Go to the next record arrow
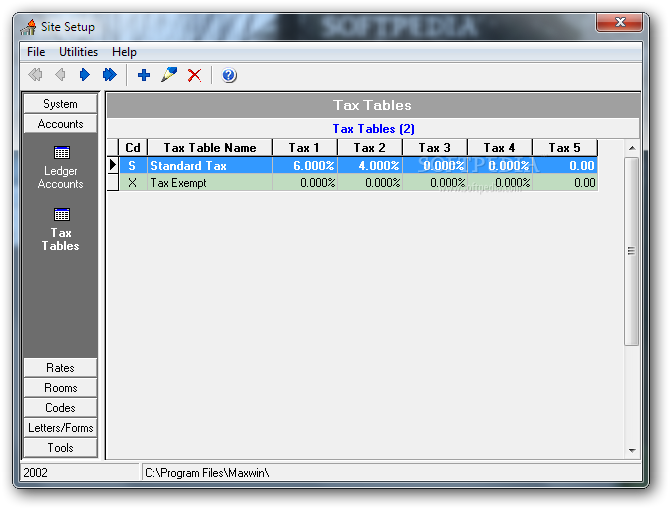670x509 pixels. pos(85,75)
